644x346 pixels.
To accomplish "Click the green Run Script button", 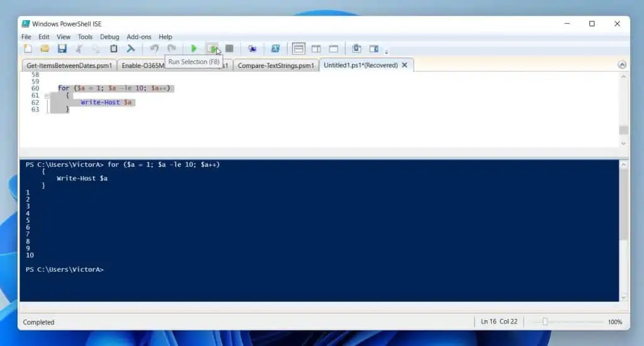I will (x=194, y=48).
